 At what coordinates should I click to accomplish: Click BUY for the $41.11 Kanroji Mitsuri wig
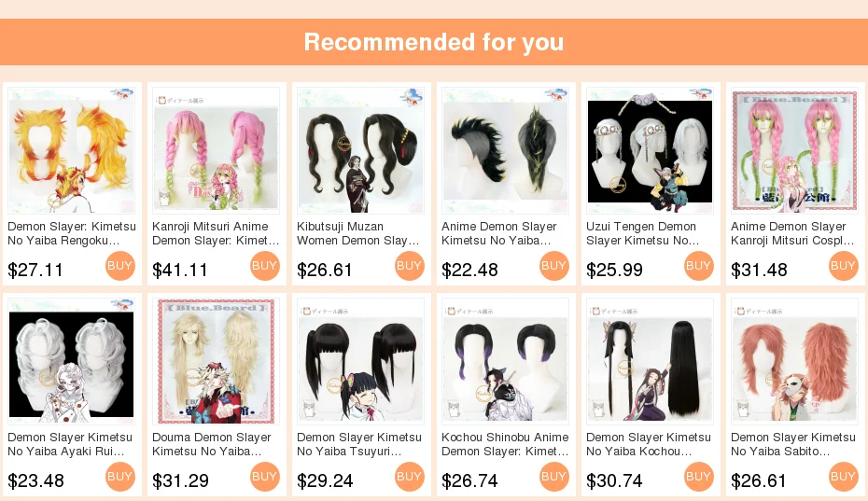coord(265,266)
